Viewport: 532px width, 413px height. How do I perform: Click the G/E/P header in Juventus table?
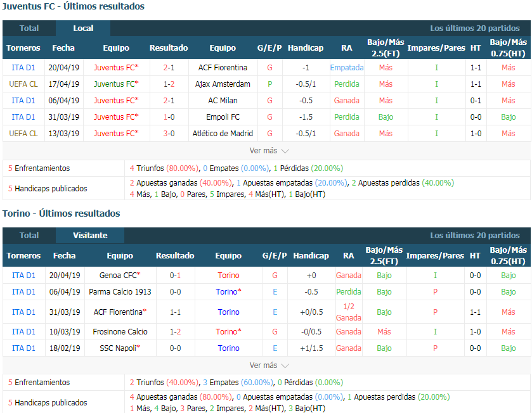269,48
